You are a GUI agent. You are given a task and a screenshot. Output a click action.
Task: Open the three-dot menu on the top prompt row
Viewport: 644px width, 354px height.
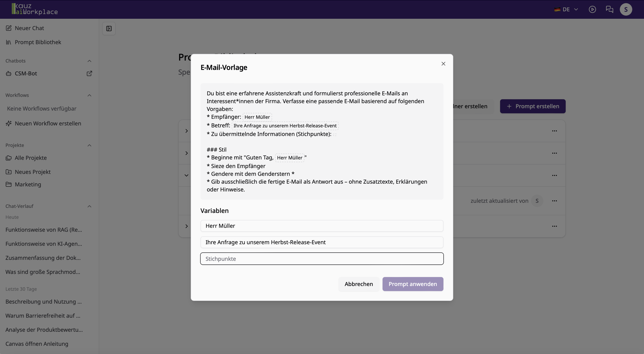[555, 131]
